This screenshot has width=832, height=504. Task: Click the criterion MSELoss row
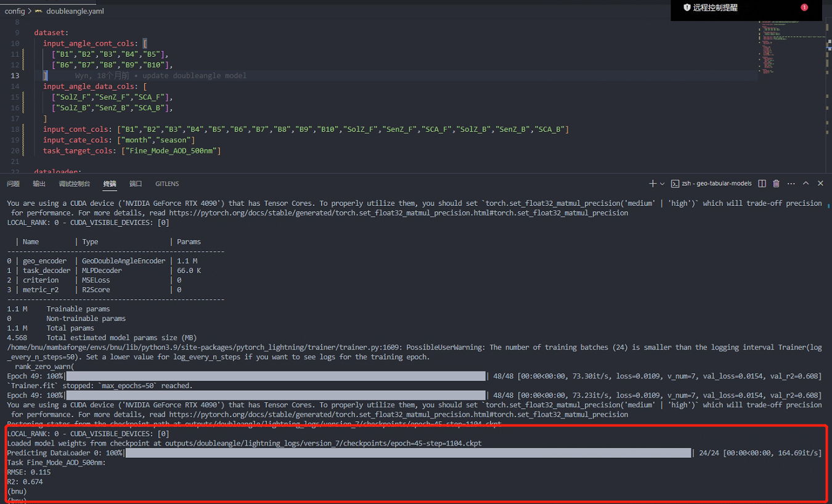click(x=94, y=280)
